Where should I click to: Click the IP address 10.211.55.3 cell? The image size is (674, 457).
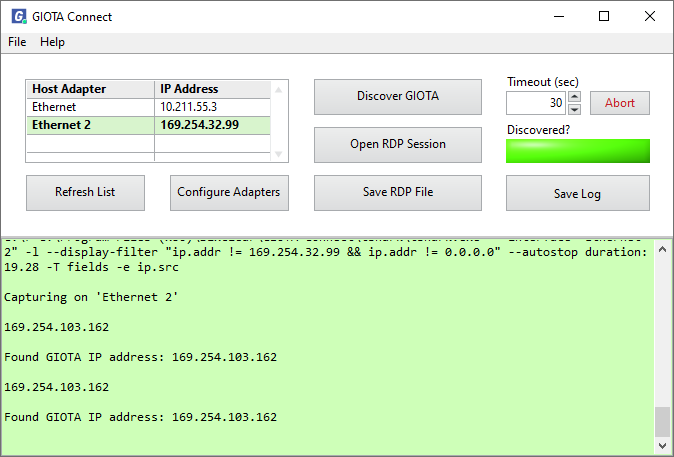[x=212, y=107]
